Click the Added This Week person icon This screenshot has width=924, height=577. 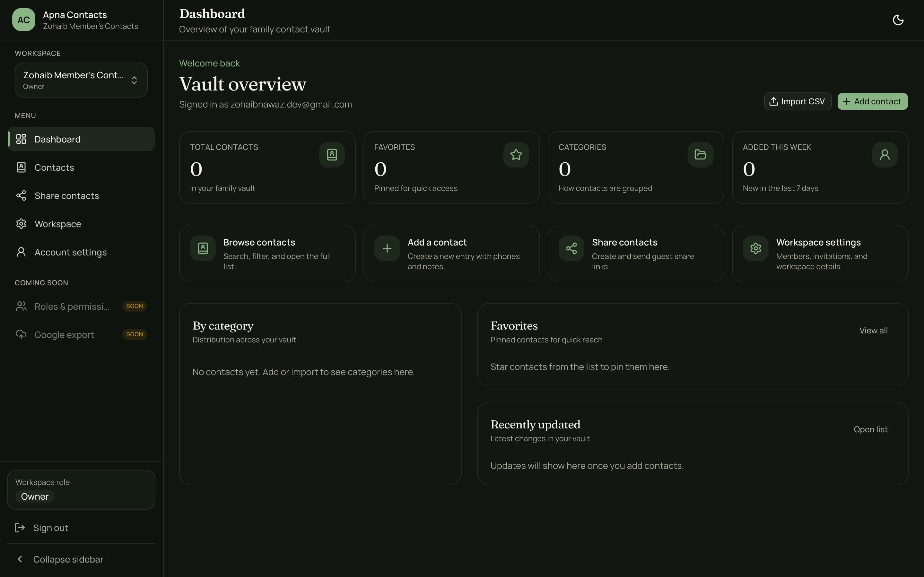coord(885,155)
